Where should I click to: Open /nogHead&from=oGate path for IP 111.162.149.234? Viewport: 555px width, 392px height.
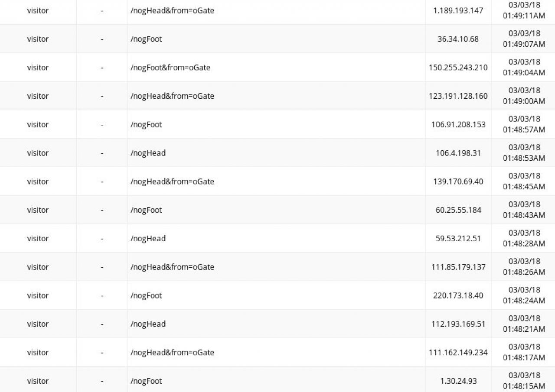(x=172, y=353)
